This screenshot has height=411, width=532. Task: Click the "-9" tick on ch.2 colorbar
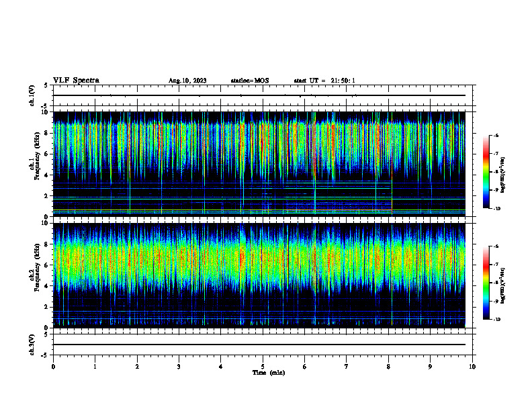click(x=496, y=301)
